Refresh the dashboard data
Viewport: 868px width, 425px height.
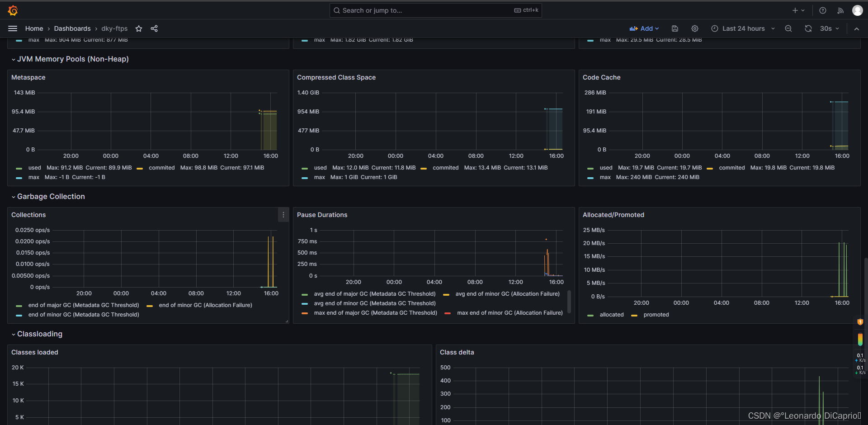pyautogui.click(x=808, y=28)
